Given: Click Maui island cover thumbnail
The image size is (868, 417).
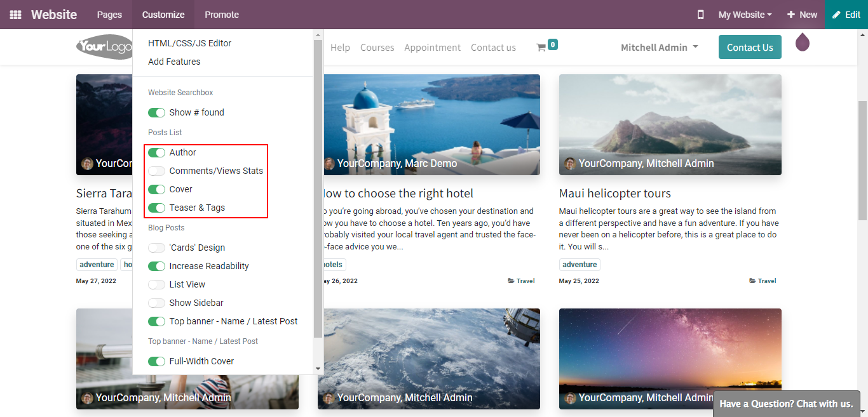Looking at the screenshot, I should click(x=670, y=124).
